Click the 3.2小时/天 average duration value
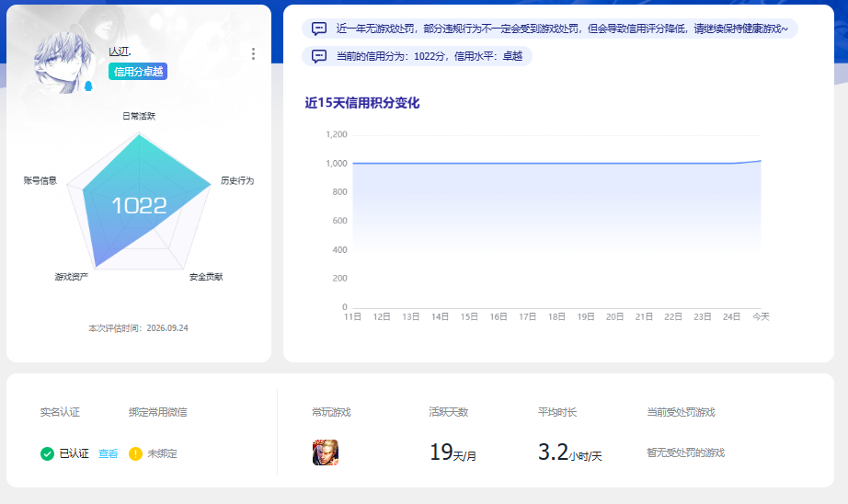Image resolution: width=848 pixels, height=504 pixels. point(570,452)
